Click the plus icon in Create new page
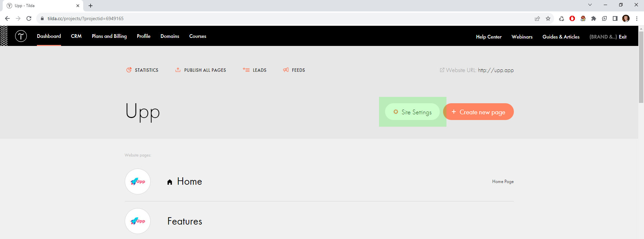Image resolution: width=644 pixels, height=239 pixels. (454, 112)
